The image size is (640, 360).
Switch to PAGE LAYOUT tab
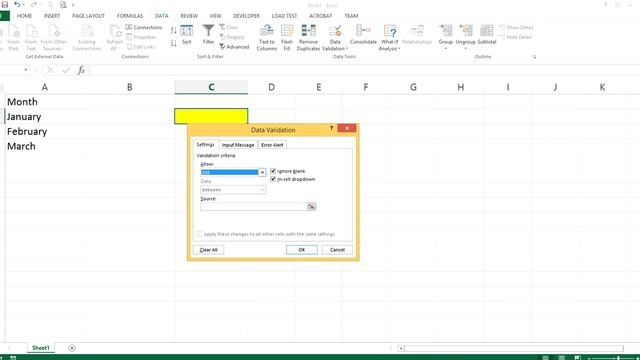[89, 16]
